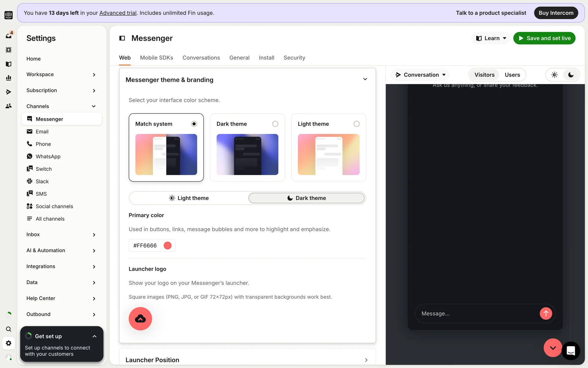Screen dimensions: 588x368
Task: Open the inbox icon with notification badge
Action: coord(9,36)
